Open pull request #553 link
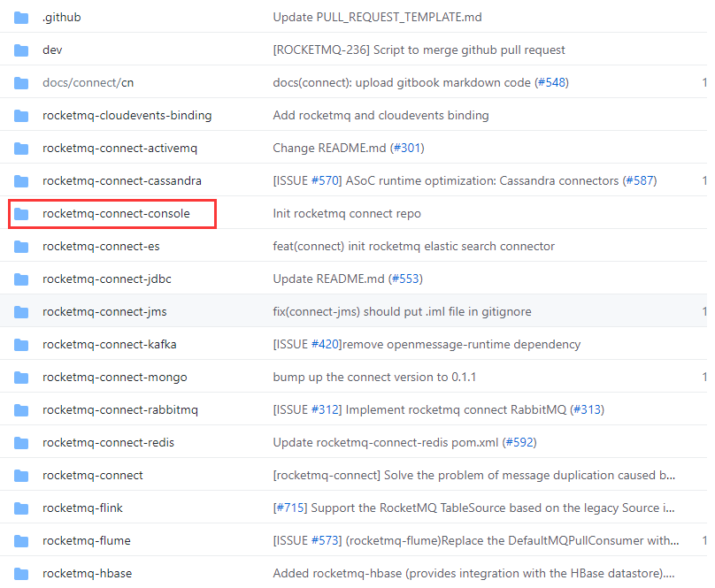This screenshot has height=588, width=715. tap(406, 279)
